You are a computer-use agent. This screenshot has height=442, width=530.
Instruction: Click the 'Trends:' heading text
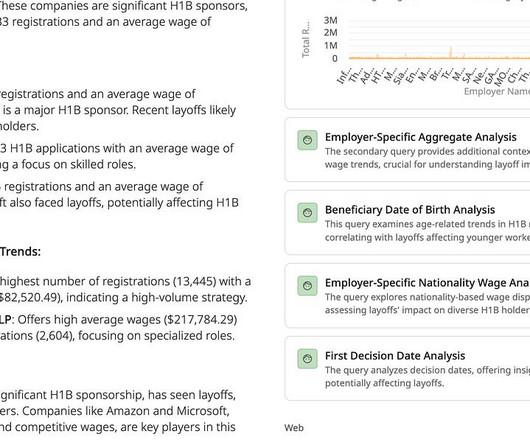(20, 252)
